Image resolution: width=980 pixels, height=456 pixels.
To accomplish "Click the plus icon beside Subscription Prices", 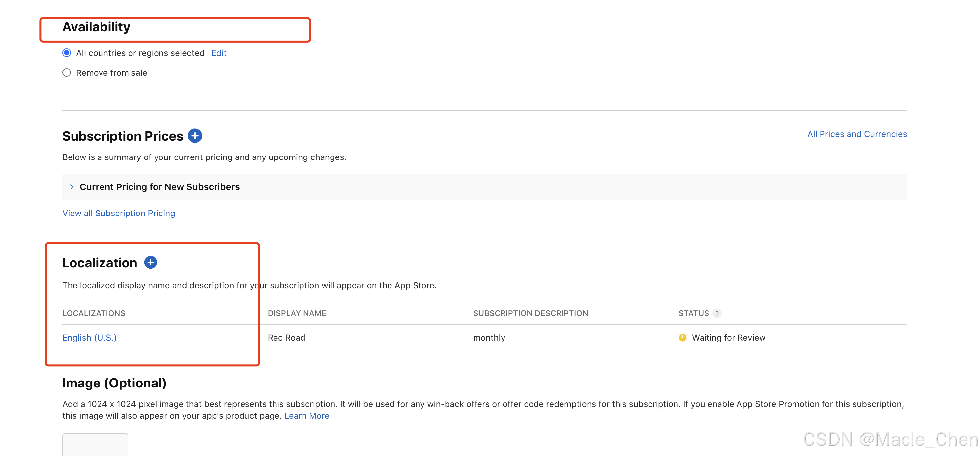I will point(195,136).
